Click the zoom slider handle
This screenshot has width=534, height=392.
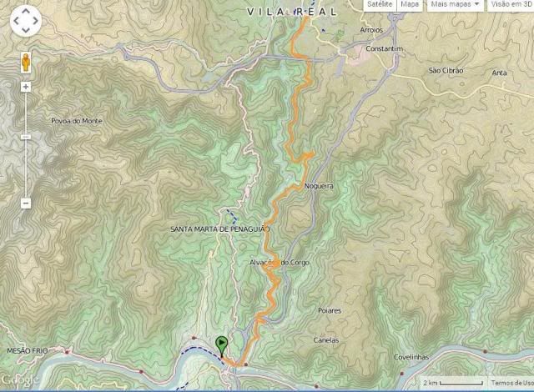point(26,137)
